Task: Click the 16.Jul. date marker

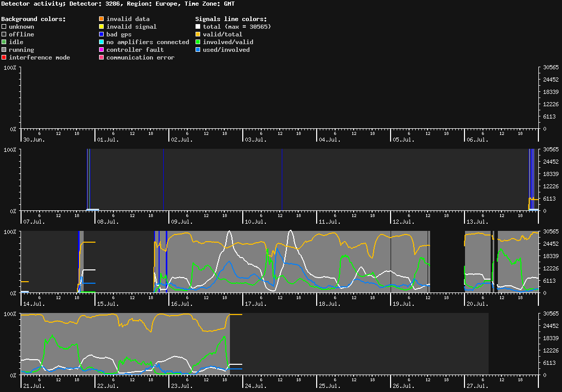Action: point(182,304)
